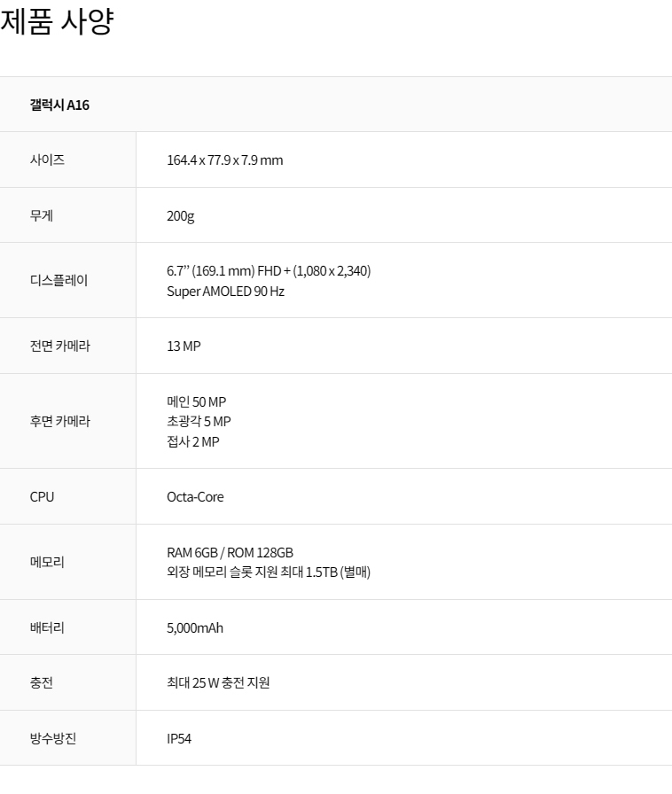
Task: Select the 메모리 row label
Action: pos(47,562)
